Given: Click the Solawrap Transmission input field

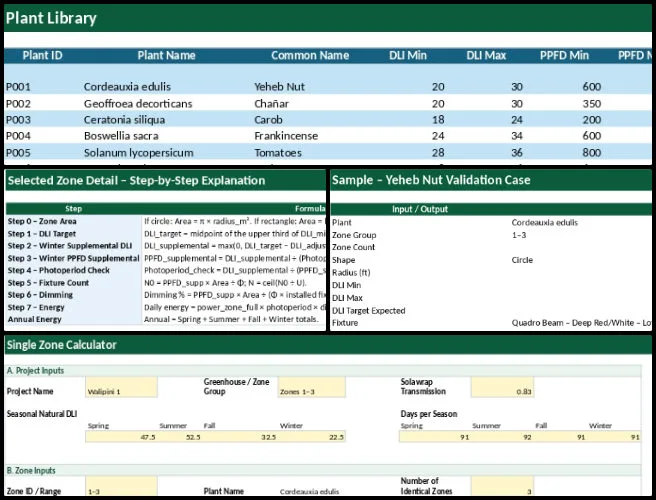Looking at the screenshot, I should (x=502, y=387).
